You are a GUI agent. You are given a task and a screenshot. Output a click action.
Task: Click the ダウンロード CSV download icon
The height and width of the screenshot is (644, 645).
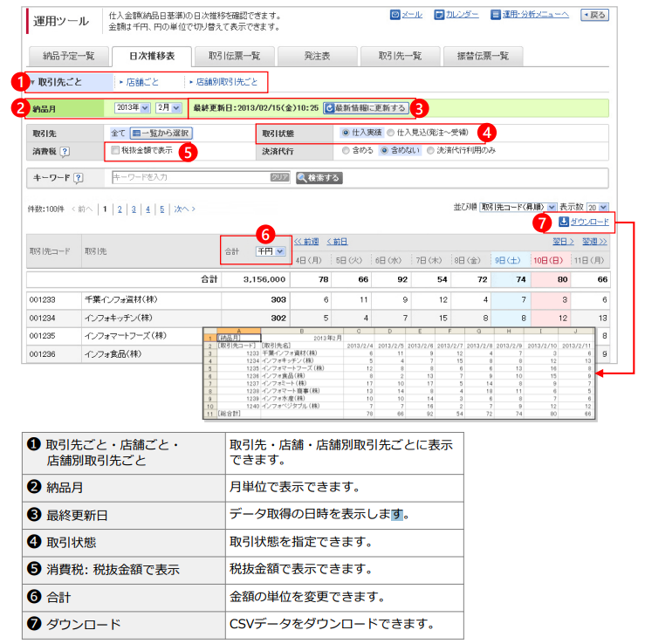tap(564, 223)
